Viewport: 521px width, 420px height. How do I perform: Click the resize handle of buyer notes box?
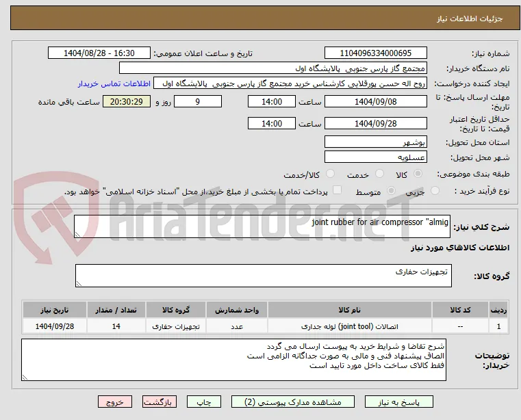click(25, 377)
